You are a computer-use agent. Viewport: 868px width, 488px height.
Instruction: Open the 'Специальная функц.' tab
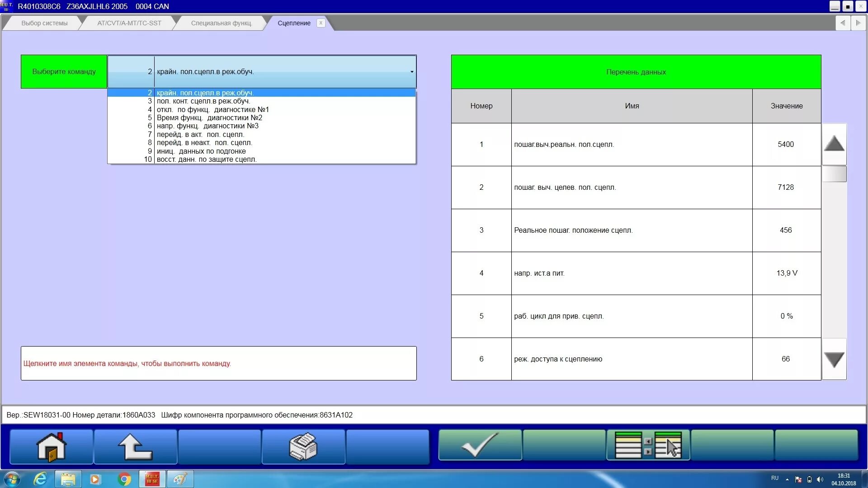click(x=221, y=23)
